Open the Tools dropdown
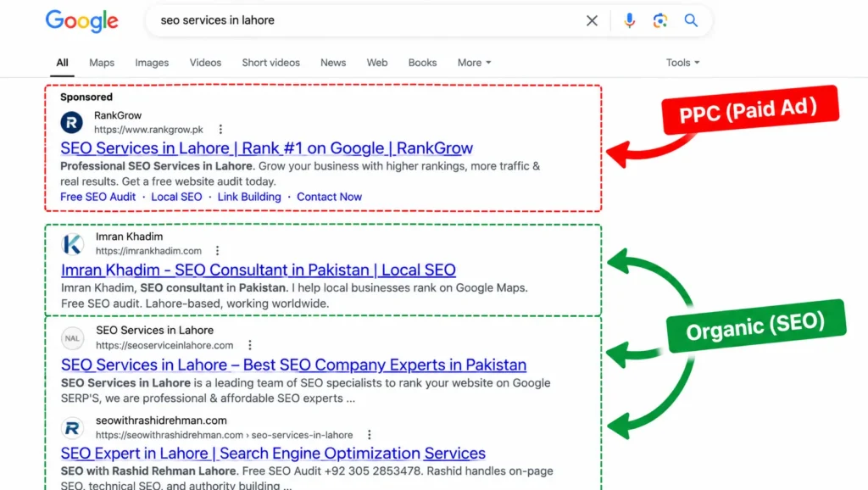 point(682,63)
